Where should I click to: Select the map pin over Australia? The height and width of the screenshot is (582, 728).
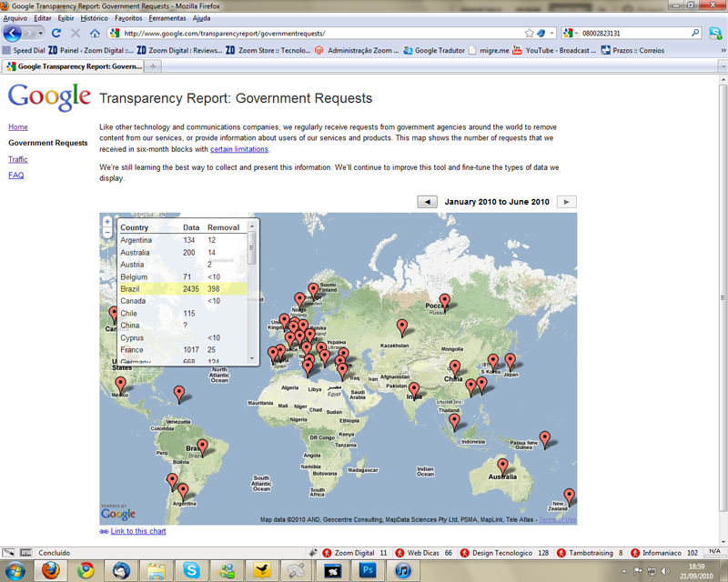(503, 467)
